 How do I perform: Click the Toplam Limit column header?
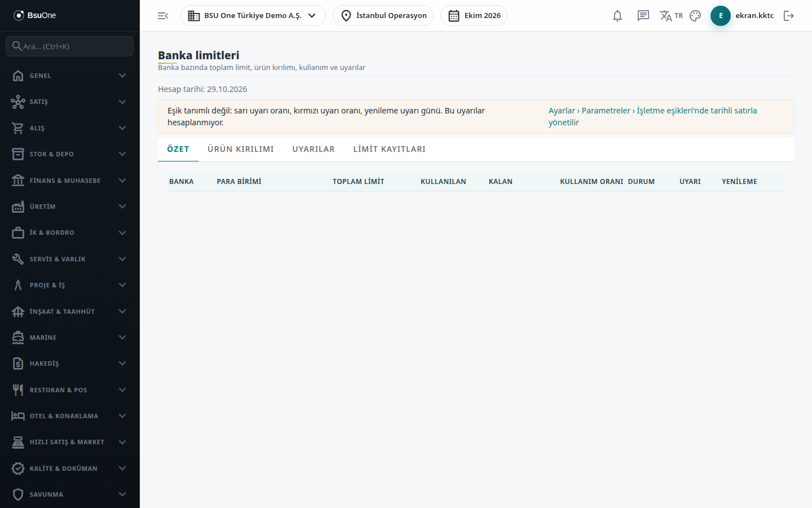point(359,182)
